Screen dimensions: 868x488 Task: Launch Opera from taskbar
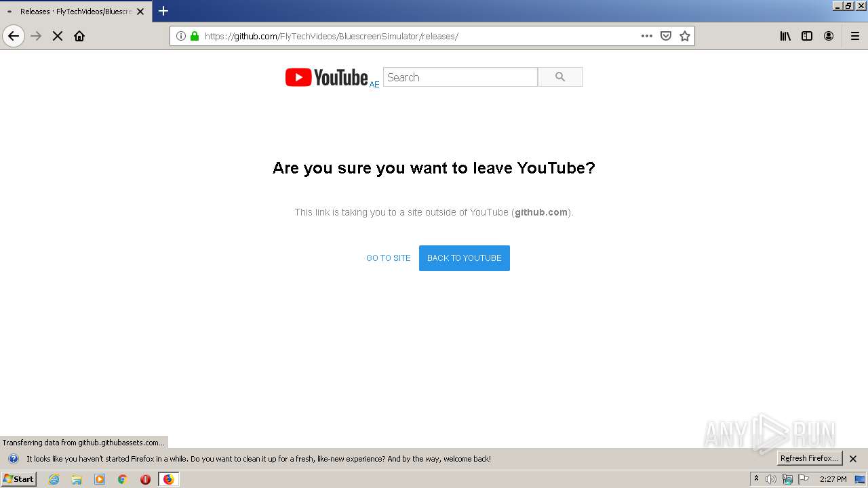coord(145,479)
